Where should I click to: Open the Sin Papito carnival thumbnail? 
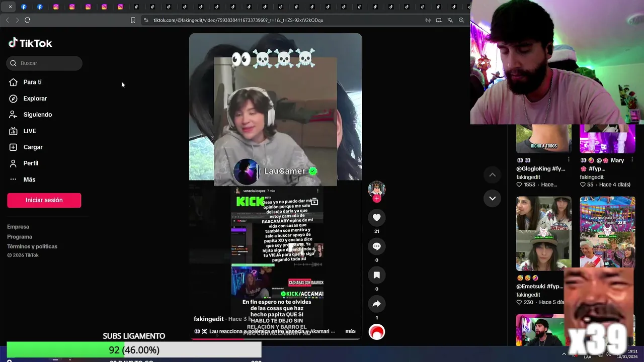pyautogui.click(x=607, y=233)
